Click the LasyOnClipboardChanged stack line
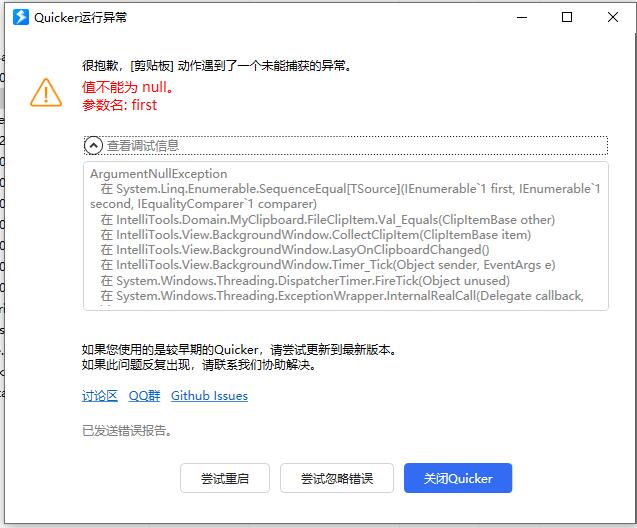Screen dimensions: 637x528 point(295,250)
